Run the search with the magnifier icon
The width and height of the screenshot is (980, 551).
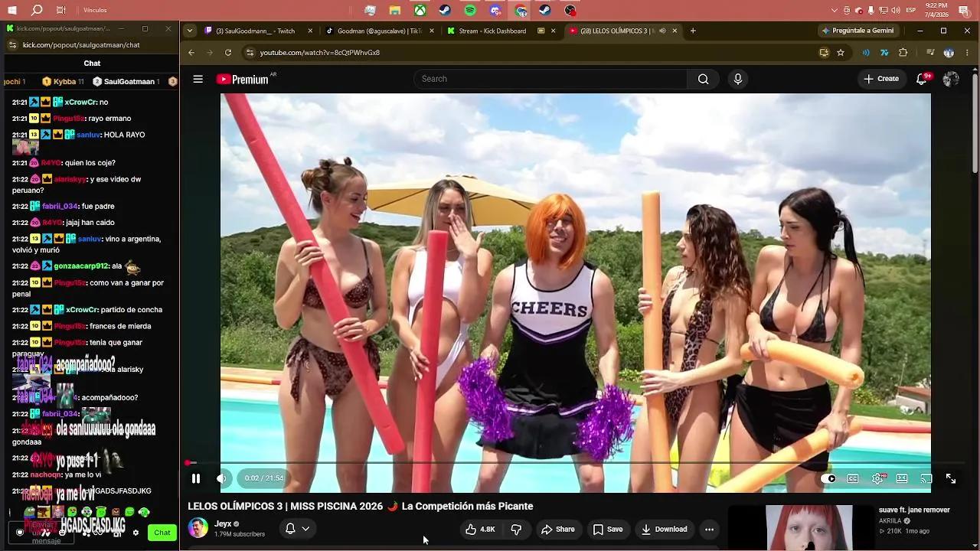coord(703,79)
